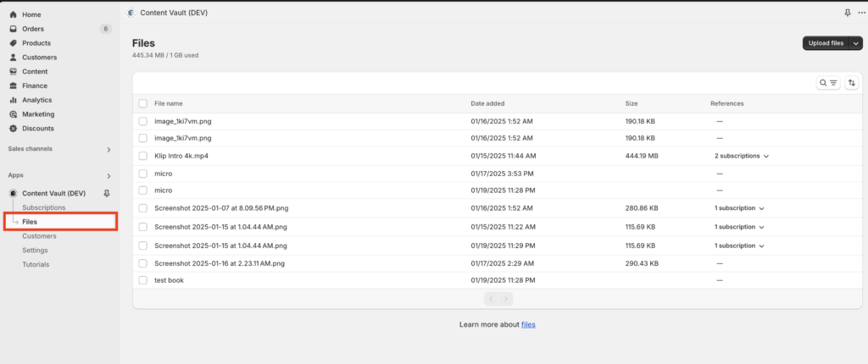Expand the 2 subscriptions dropdown
Screen dimensions: 868x364
(742, 156)
